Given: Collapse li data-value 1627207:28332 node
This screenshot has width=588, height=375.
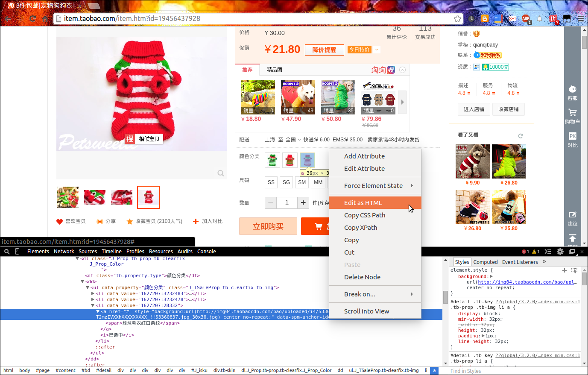Looking at the screenshot, I should pyautogui.click(x=93, y=306).
